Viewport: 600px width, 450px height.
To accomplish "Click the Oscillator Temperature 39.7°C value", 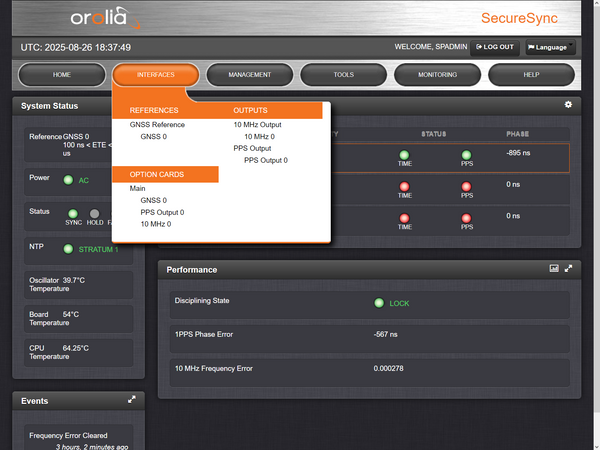I will (74, 280).
